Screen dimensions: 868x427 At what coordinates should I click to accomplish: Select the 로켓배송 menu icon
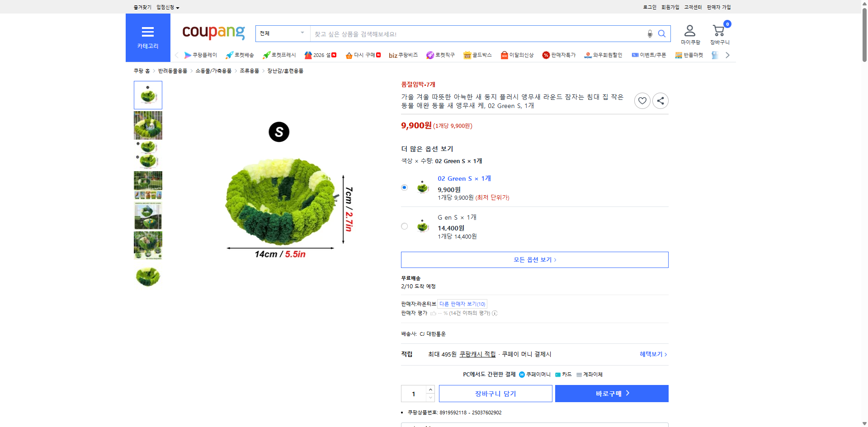click(x=240, y=55)
